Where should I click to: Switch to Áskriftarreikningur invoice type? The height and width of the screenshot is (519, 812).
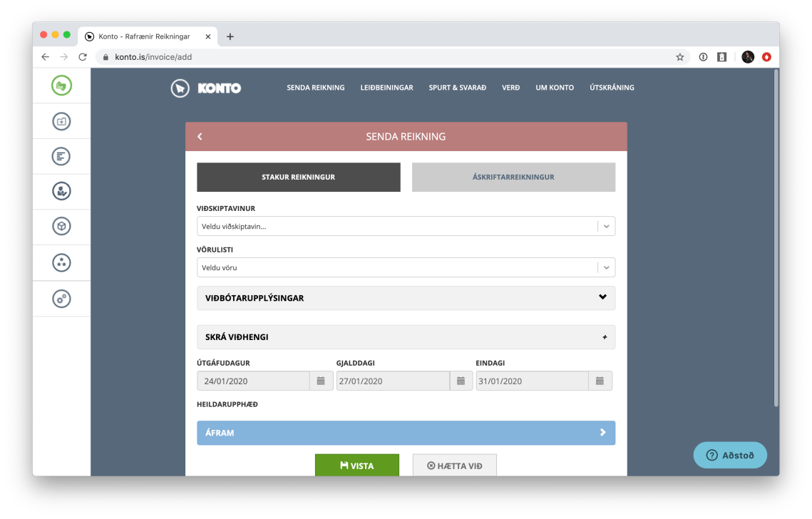(x=513, y=178)
